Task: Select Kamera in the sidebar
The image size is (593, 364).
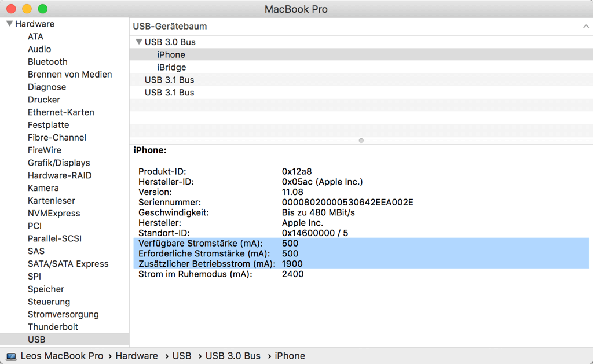Action: click(43, 188)
